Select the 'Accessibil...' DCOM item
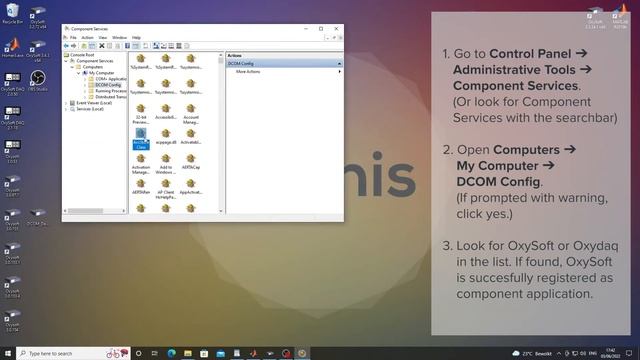This screenshot has height=360, width=640. tap(166, 111)
